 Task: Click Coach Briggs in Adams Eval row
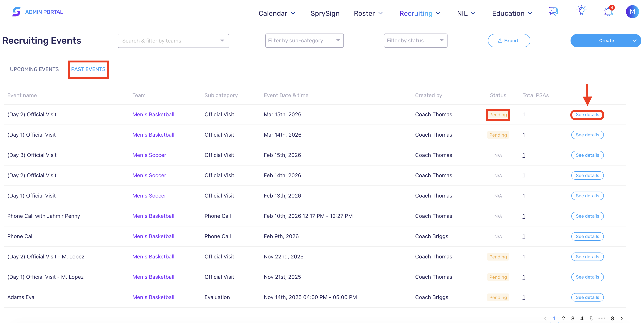(431, 297)
